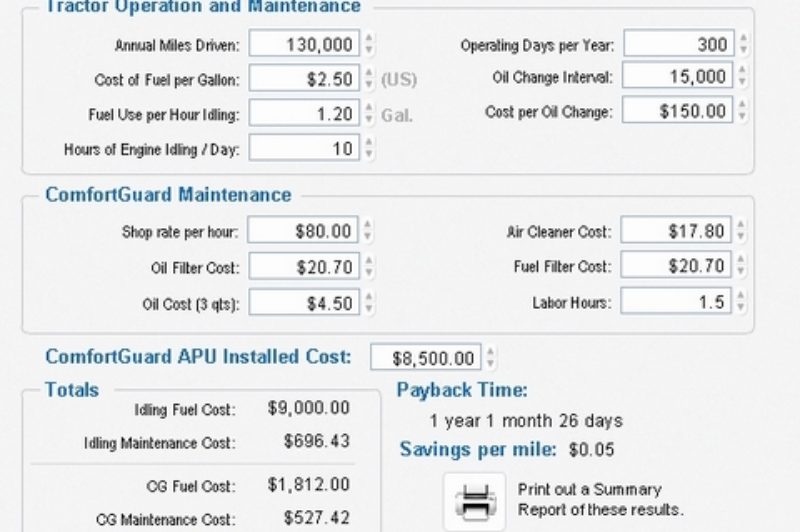Increase Oil Cost (3 qts) stepper
Viewport: 800px width, 532px height.
(369, 296)
